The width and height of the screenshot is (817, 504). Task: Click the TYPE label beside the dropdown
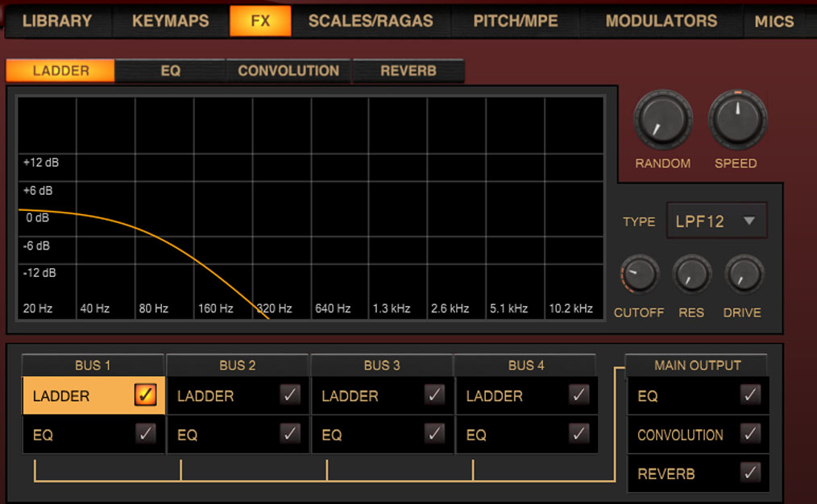[639, 221]
